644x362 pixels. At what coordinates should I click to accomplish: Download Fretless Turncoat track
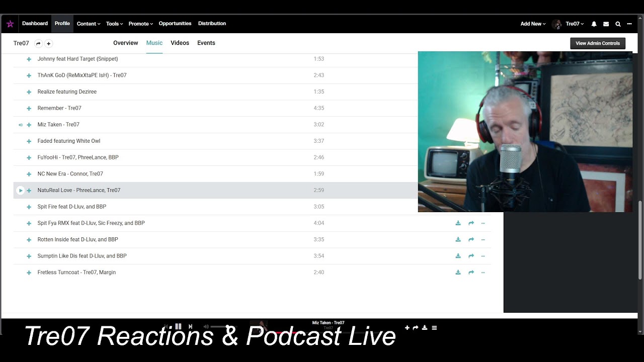[x=458, y=273]
